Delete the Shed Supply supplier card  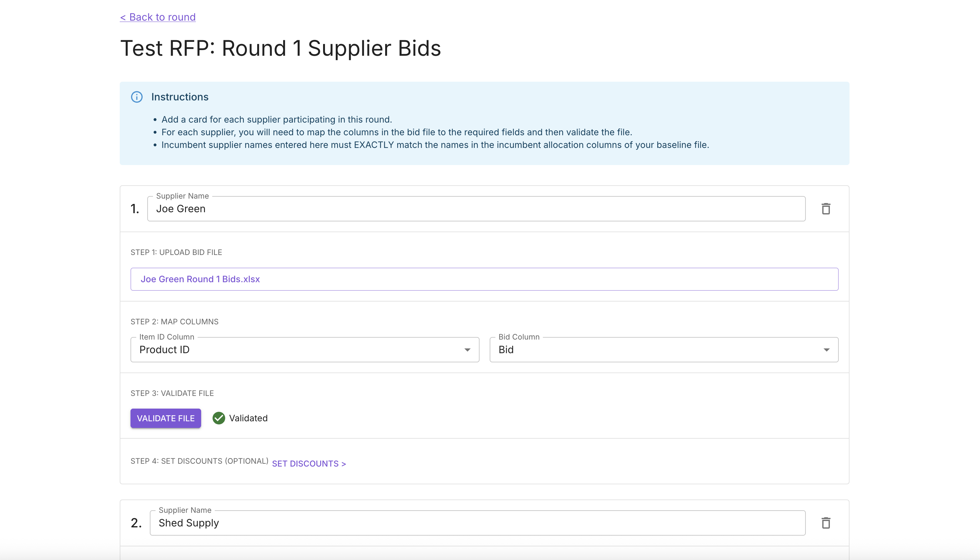[x=826, y=523]
